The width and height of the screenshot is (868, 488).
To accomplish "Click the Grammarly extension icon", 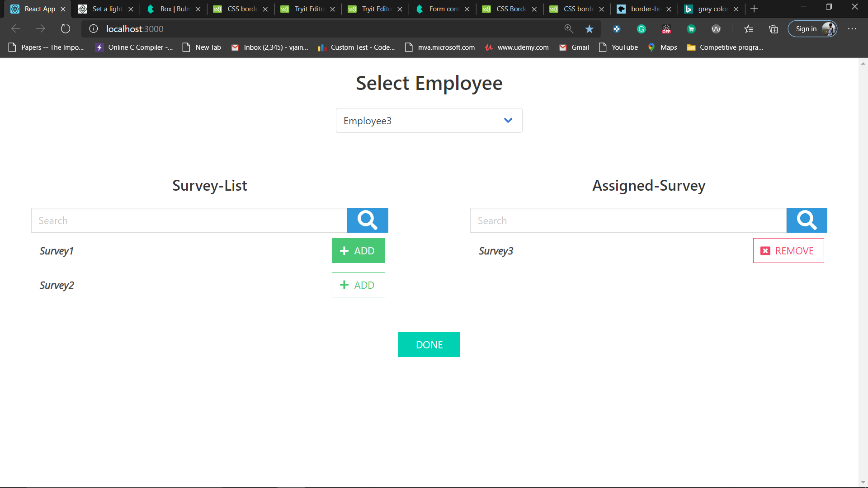I will click(641, 29).
